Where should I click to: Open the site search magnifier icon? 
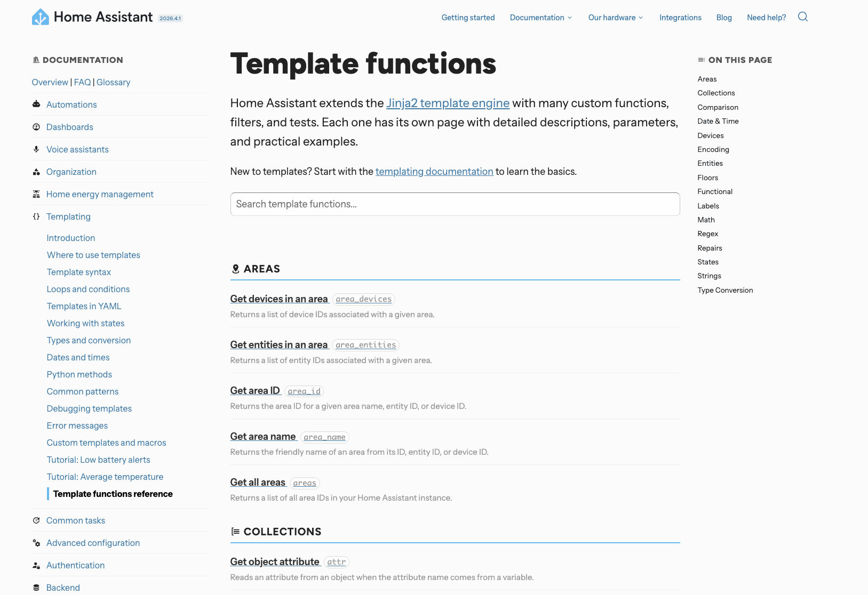coord(802,17)
